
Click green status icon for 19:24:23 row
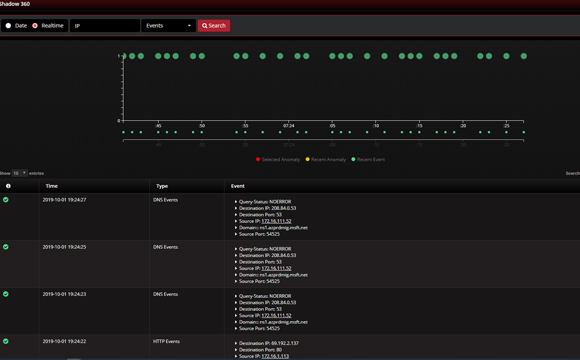6,294
